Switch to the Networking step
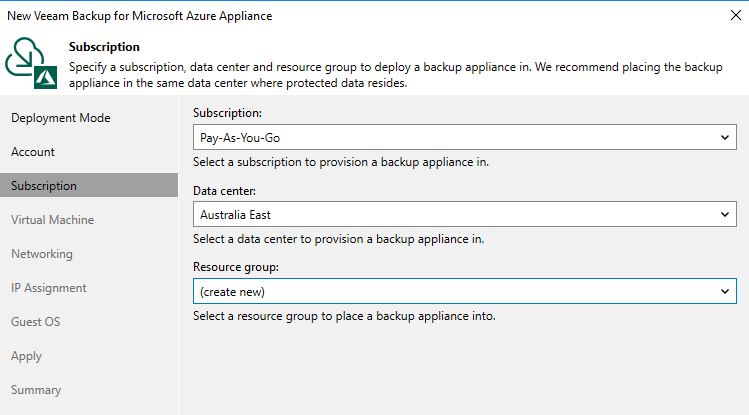The height and width of the screenshot is (415, 749). point(42,254)
